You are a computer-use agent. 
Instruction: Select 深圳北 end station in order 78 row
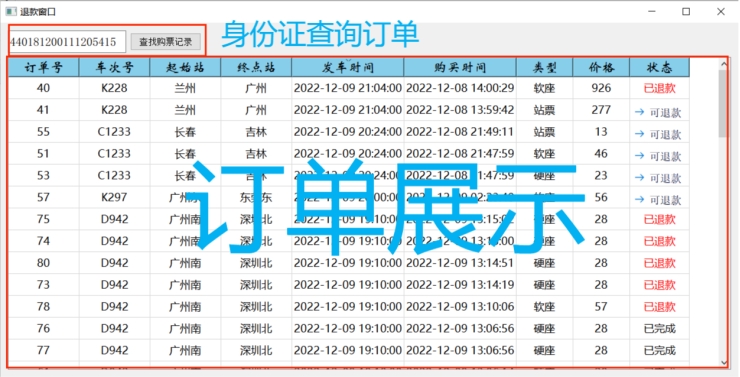pos(256,307)
